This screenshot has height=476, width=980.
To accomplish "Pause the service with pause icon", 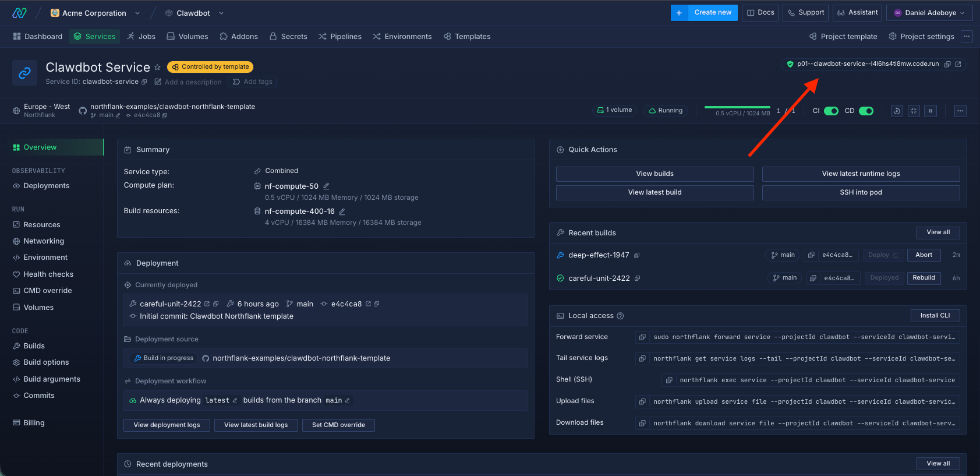I will 931,111.
